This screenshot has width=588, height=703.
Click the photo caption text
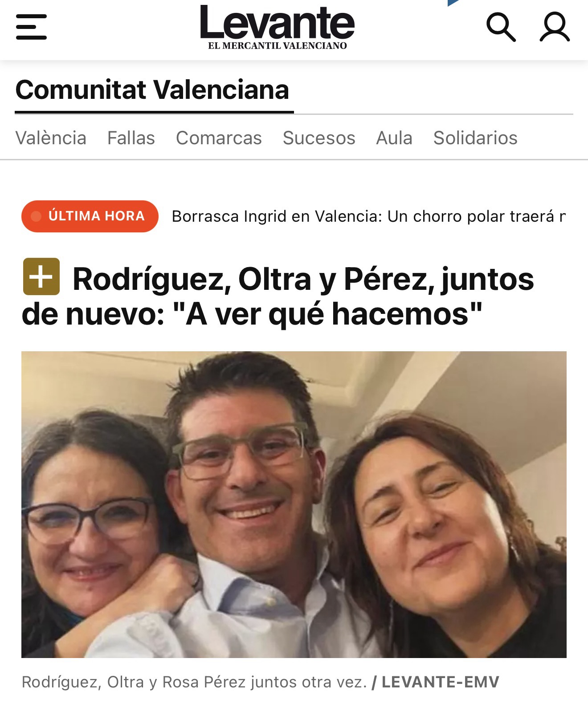(x=194, y=682)
